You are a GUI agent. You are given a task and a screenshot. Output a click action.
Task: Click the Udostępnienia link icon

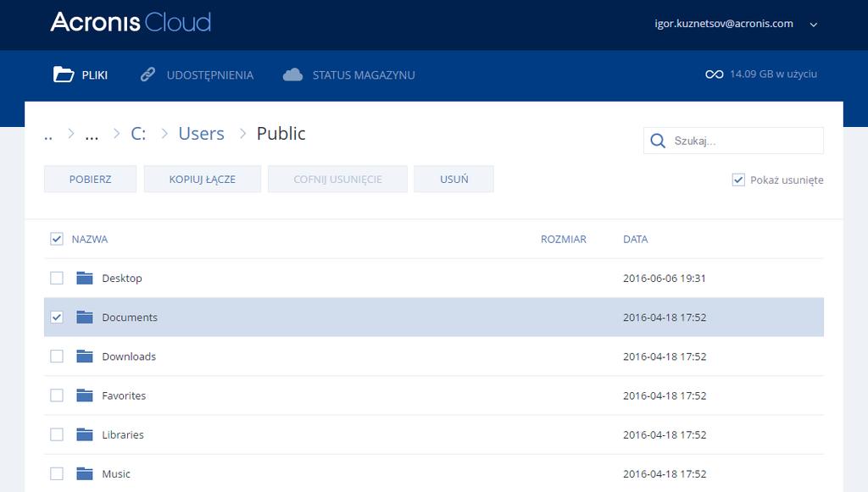click(x=147, y=74)
